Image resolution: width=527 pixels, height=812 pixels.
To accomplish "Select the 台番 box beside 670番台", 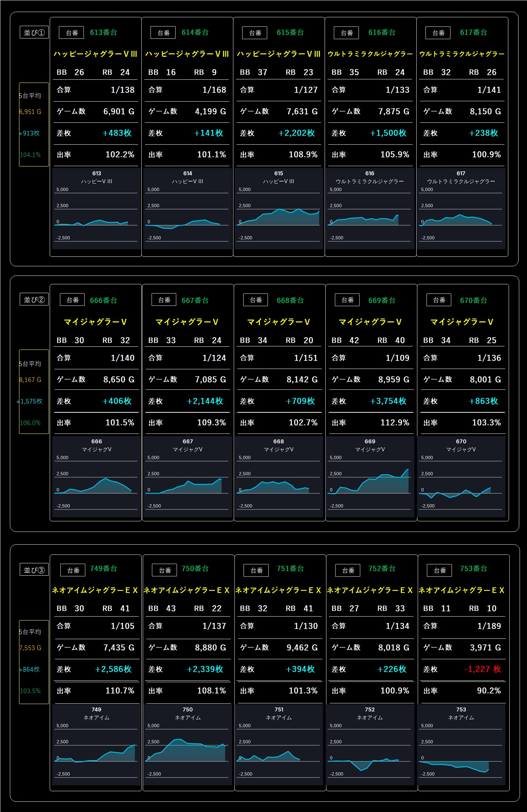I will 439,300.
